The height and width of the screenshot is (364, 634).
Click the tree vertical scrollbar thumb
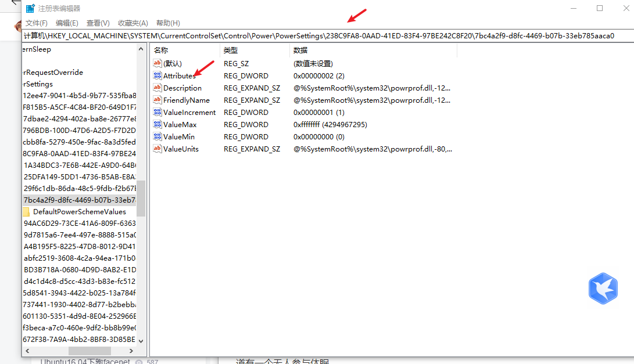coord(141,199)
